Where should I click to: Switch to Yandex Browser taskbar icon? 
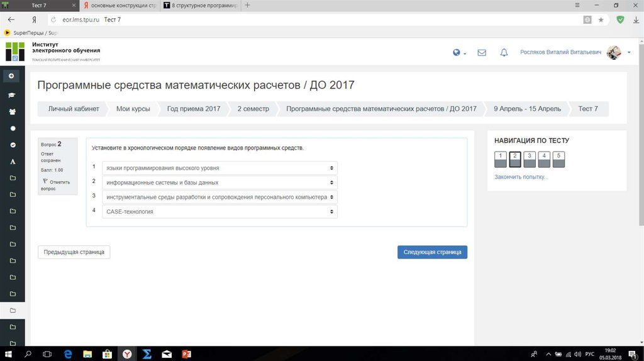pyautogui.click(x=127, y=354)
